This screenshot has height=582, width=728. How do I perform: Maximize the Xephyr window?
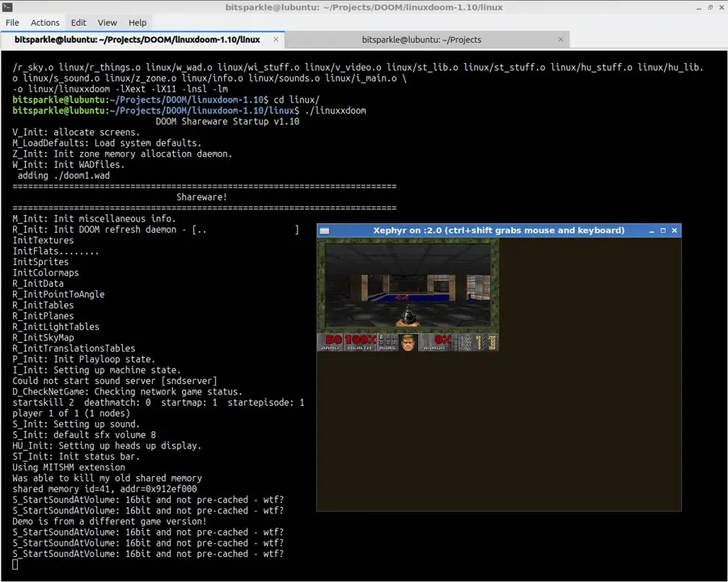663,230
